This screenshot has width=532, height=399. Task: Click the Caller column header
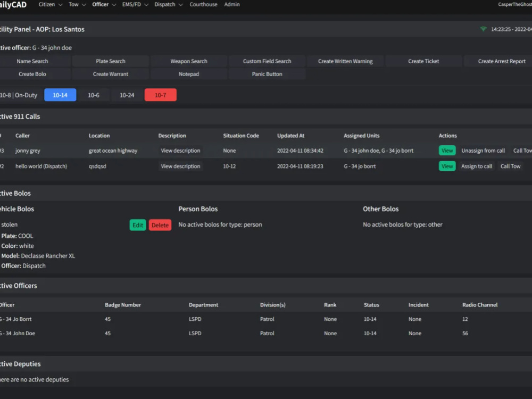[x=22, y=135]
